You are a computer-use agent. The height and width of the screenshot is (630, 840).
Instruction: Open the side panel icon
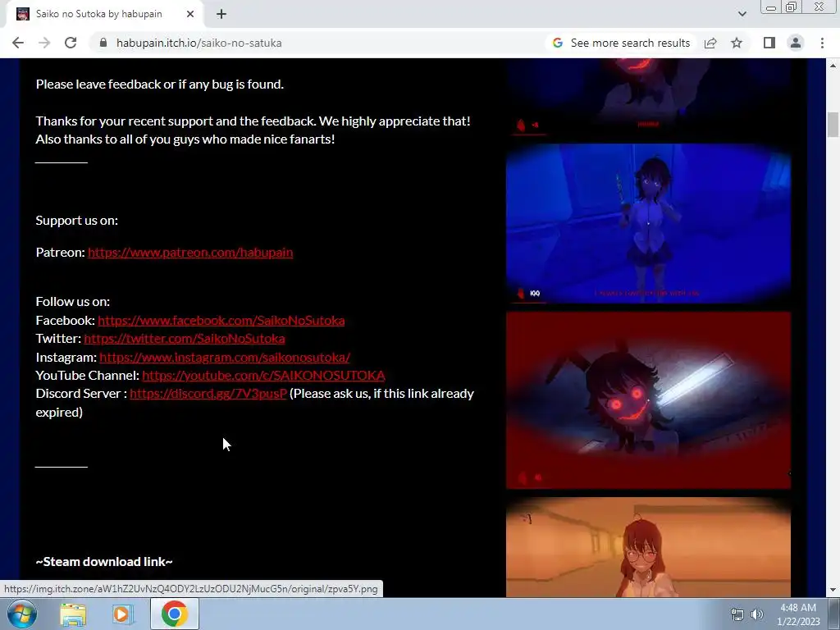[769, 43]
